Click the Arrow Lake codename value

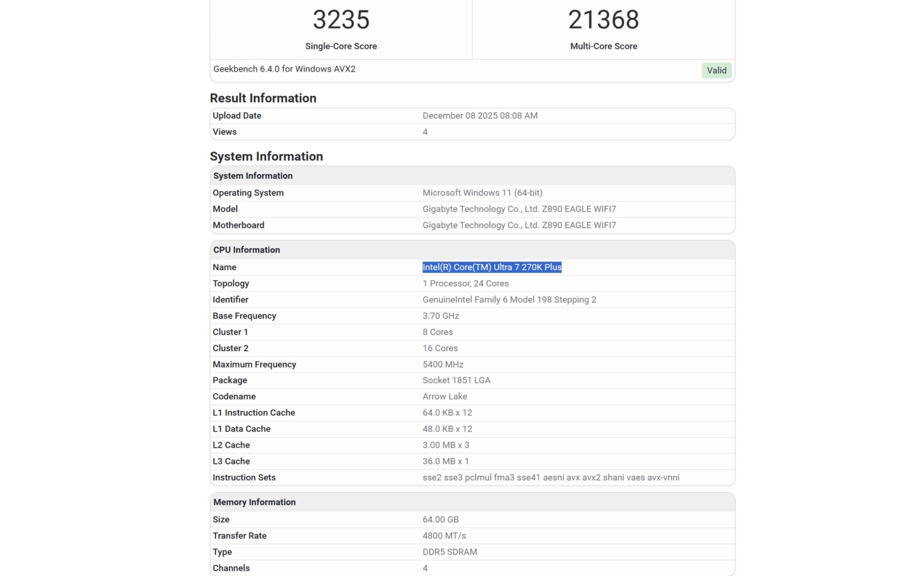coord(445,397)
